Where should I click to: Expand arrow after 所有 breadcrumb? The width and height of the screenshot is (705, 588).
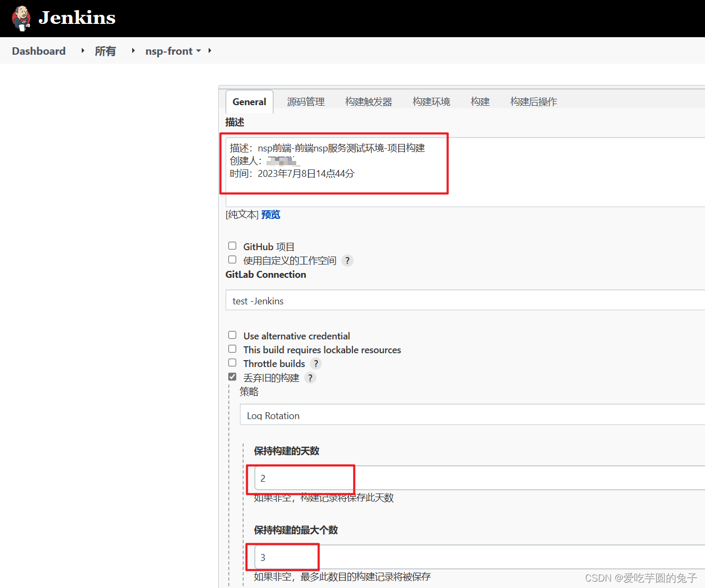[x=133, y=50]
